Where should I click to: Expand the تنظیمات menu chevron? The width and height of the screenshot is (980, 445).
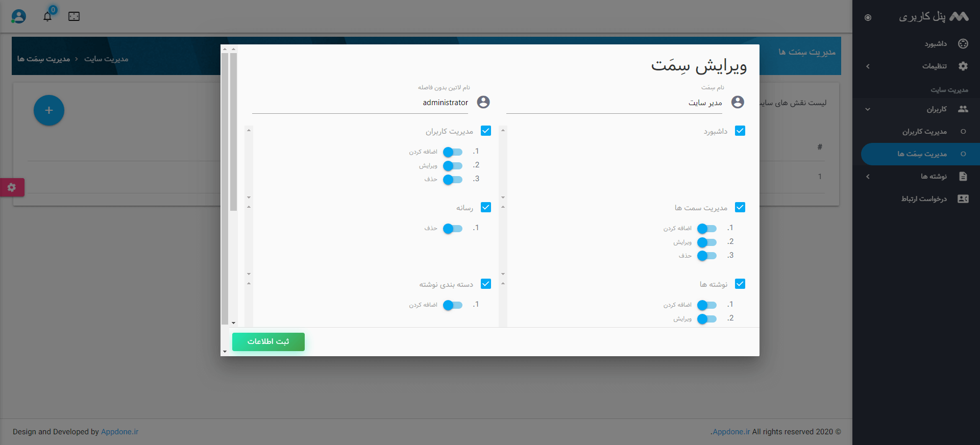(868, 66)
